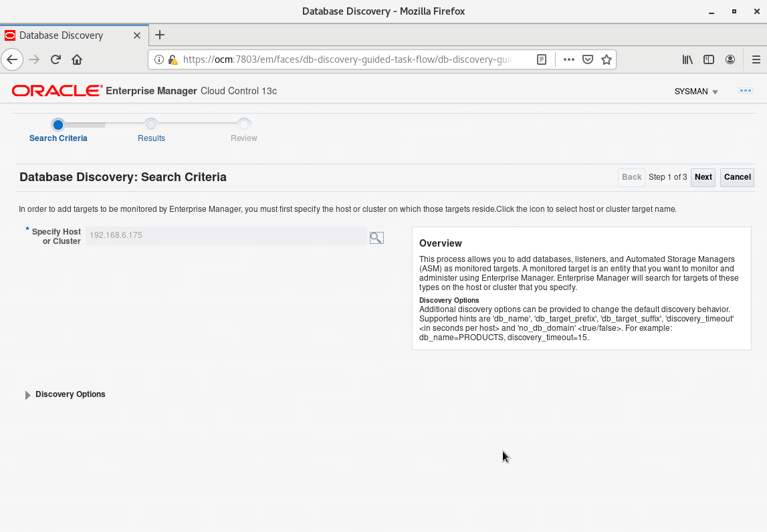The width and height of the screenshot is (767, 532).
Task: Select Search Criteria train step
Action: 58,138
